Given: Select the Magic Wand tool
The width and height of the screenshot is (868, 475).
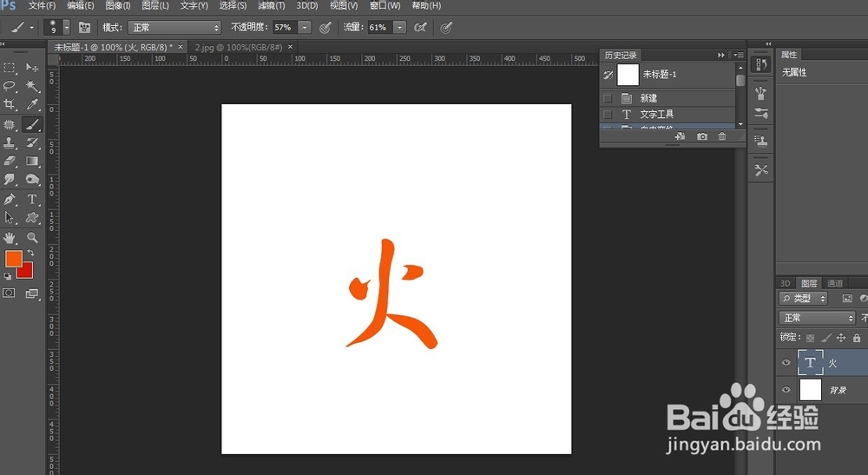Looking at the screenshot, I should click(x=32, y=86).
